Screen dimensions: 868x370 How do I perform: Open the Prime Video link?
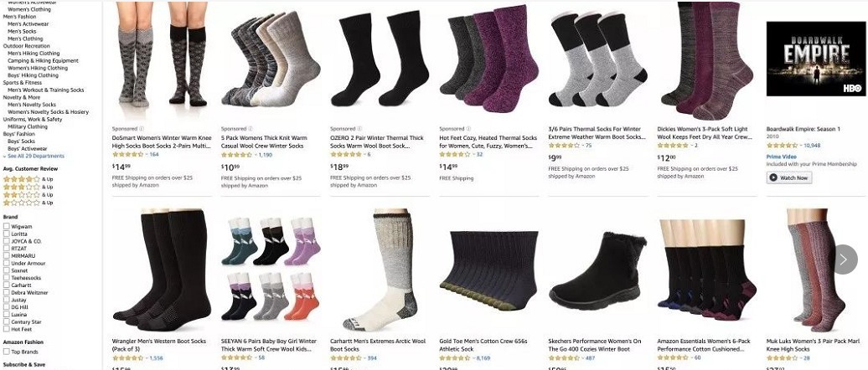pyautogui.click(x=781, y=157)
